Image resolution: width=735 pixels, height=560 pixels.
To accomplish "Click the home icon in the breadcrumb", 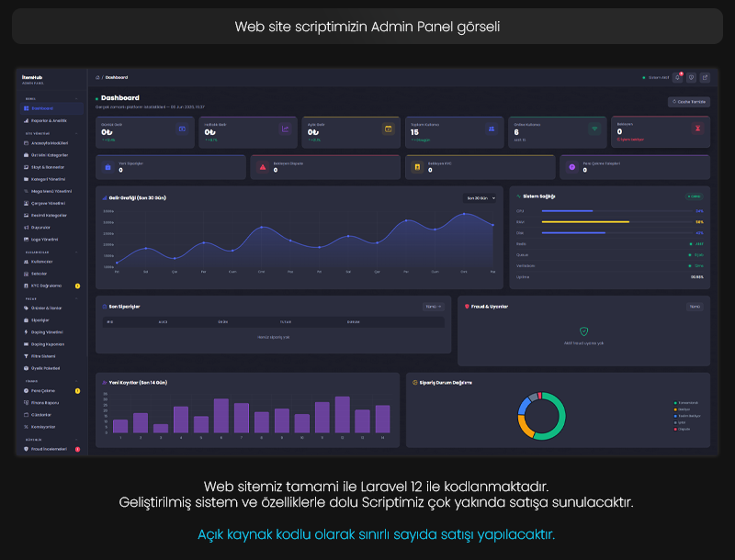I will tap(97, 78).
